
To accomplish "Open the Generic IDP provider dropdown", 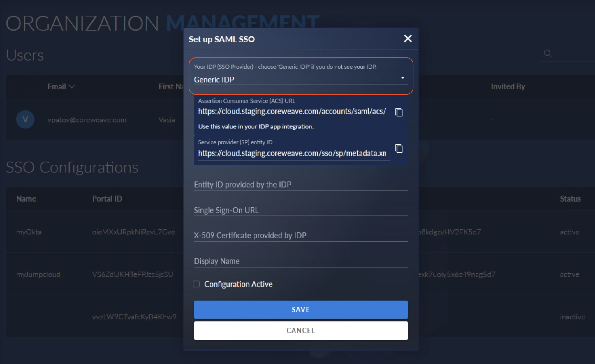I will click(301, 79).
